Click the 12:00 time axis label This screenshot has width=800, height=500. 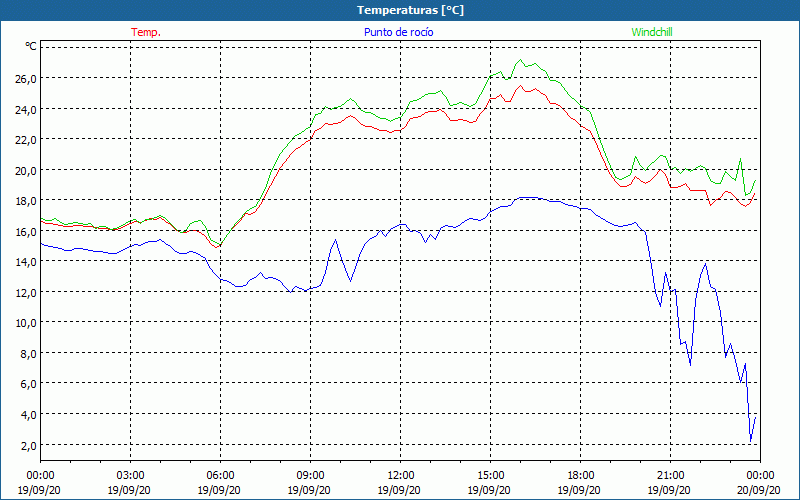[401, 476]
